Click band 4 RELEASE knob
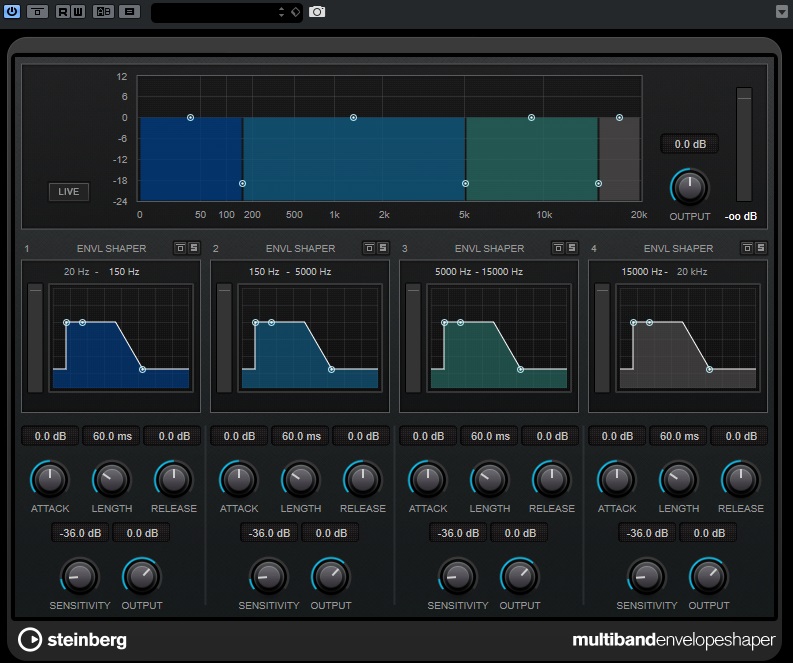The height and width of the screenshot is (663, 793). point(741,479)
